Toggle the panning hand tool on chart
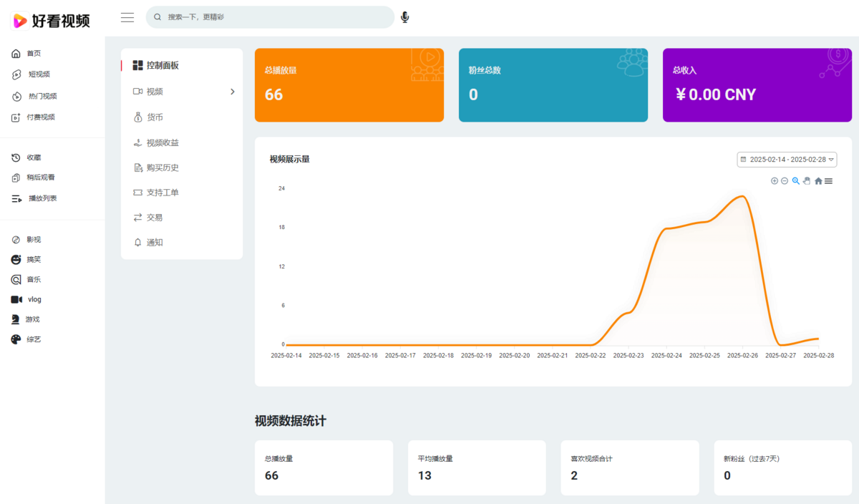 (x=807, y=181)
